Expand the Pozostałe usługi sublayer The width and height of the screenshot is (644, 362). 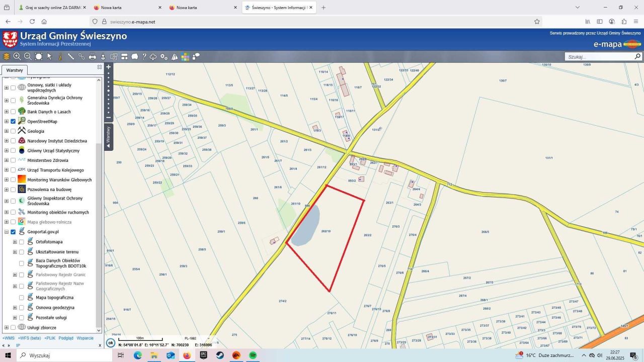click(15, 318)
